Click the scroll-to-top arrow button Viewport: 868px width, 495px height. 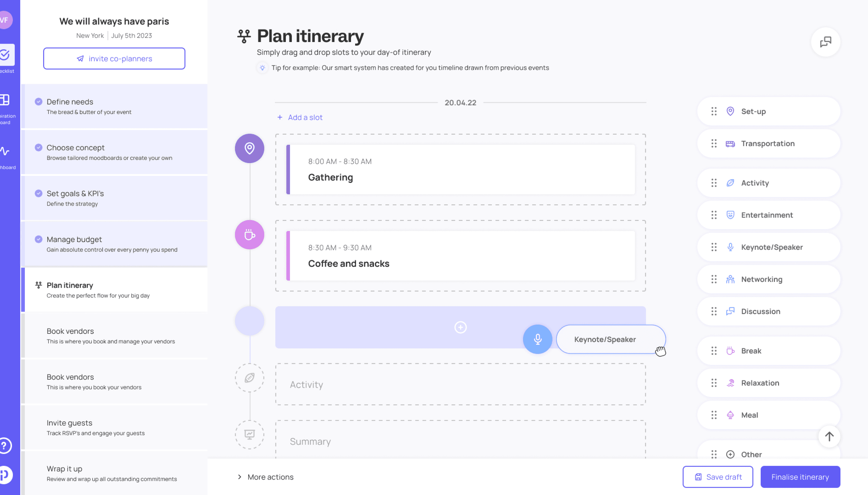829,436
